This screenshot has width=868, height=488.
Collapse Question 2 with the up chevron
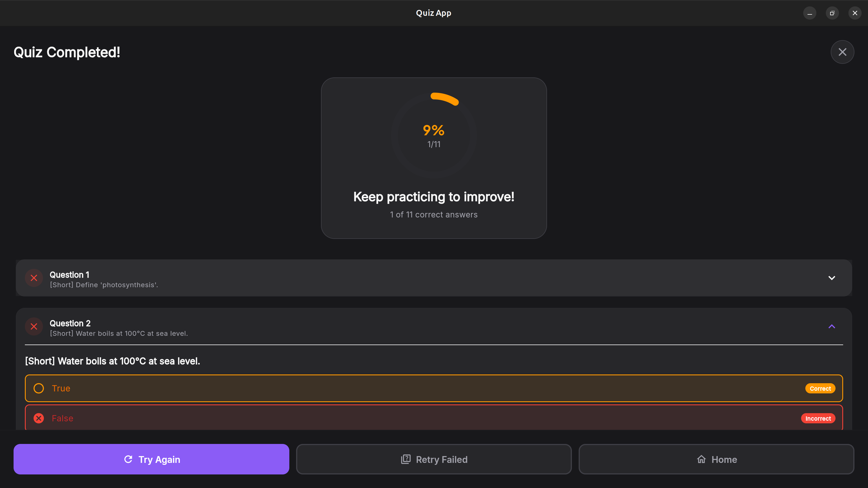832,326
